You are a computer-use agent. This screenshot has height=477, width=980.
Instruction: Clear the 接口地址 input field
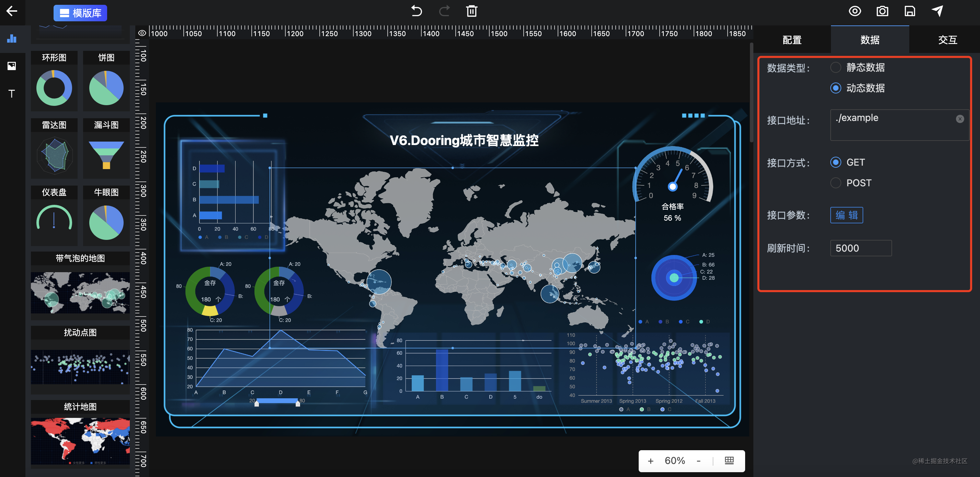pyautogui.click(x=959, y=119)
